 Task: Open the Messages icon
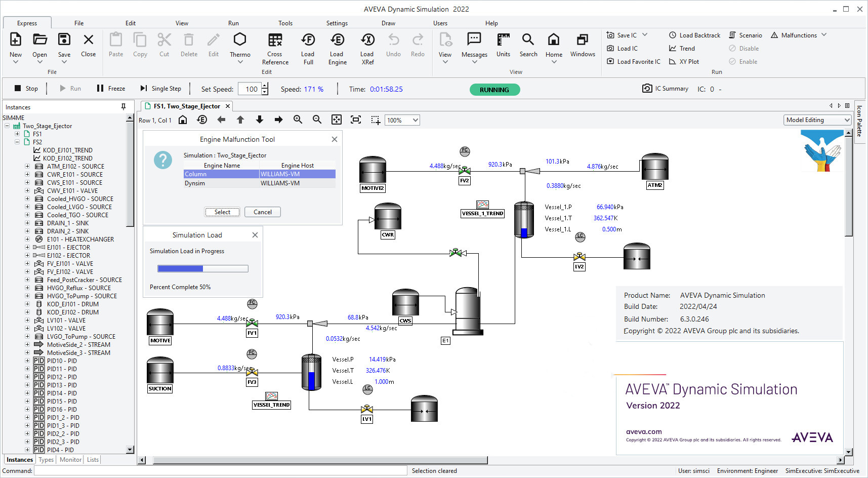point(474,39)
